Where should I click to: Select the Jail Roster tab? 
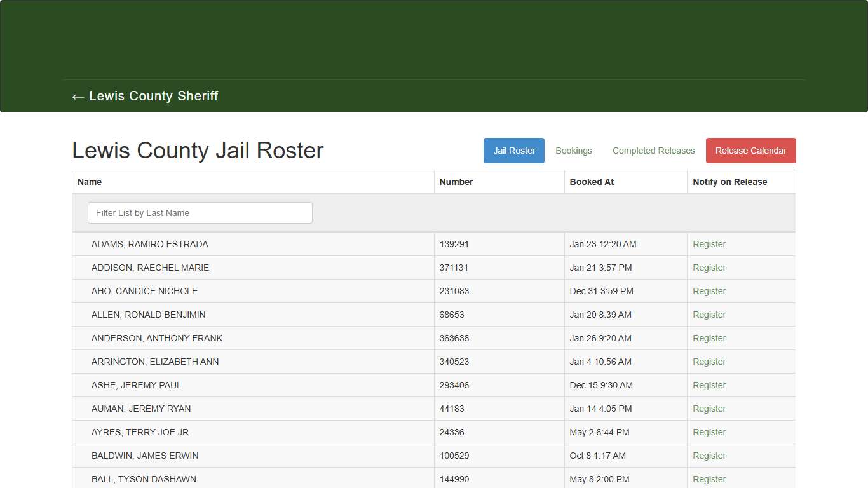click(513, 151)
